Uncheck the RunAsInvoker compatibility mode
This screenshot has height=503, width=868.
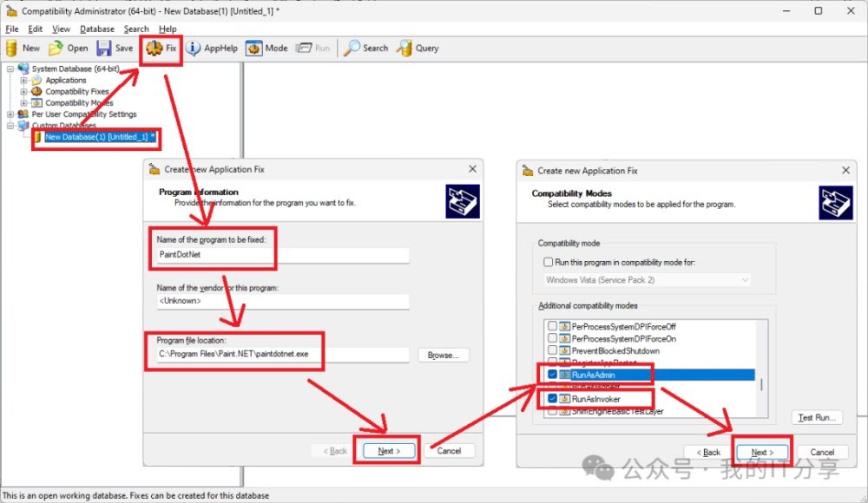(x=552, y=398)
